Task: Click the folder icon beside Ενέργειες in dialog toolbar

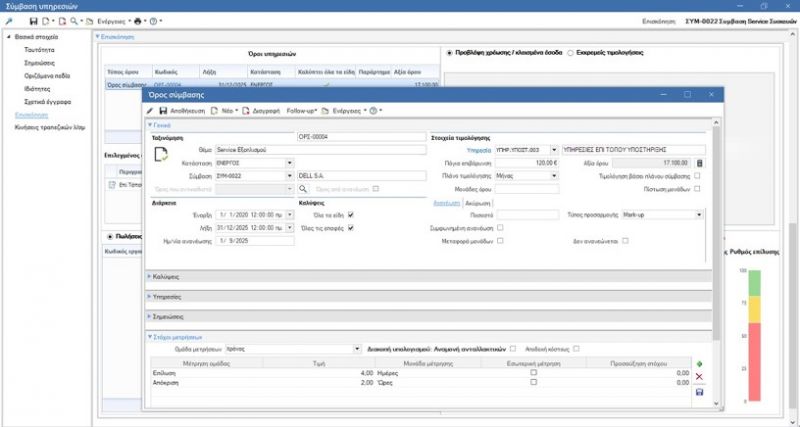Action: pos(326,111)
